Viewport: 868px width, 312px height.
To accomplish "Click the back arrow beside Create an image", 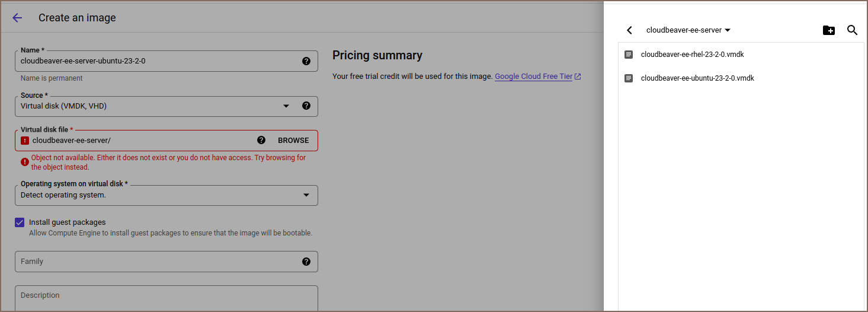I will click(x=17, y=18).
